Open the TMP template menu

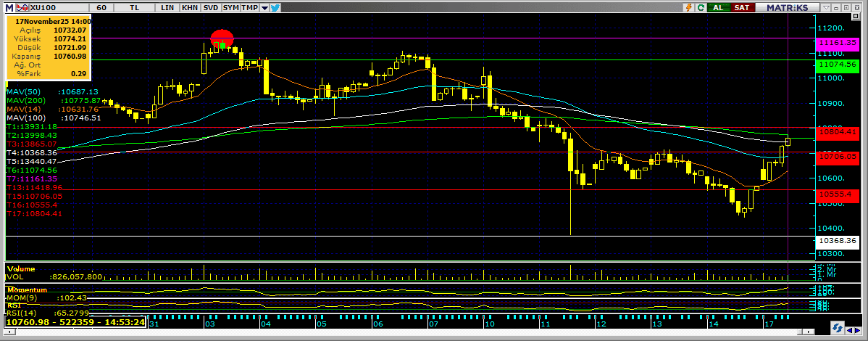(x=249, y=7)
